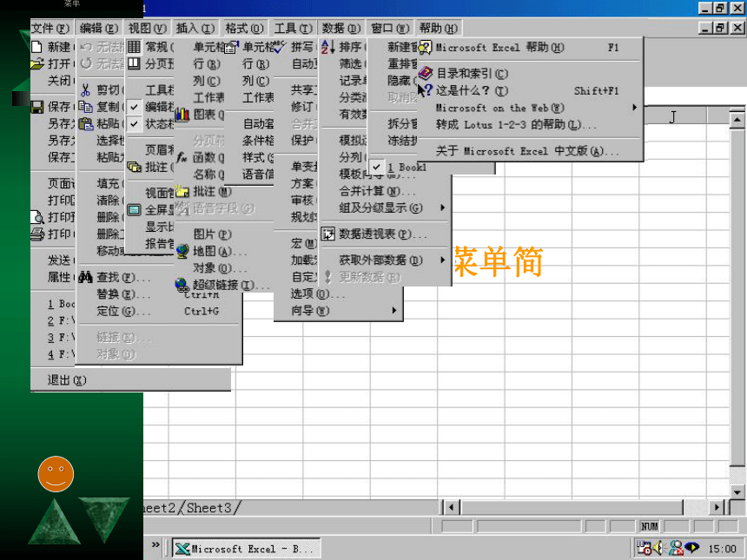The width and height of the screenshot is (747, 560).
Task: Click the A-Z sort icon beside 排序
Action: point(327,47)
